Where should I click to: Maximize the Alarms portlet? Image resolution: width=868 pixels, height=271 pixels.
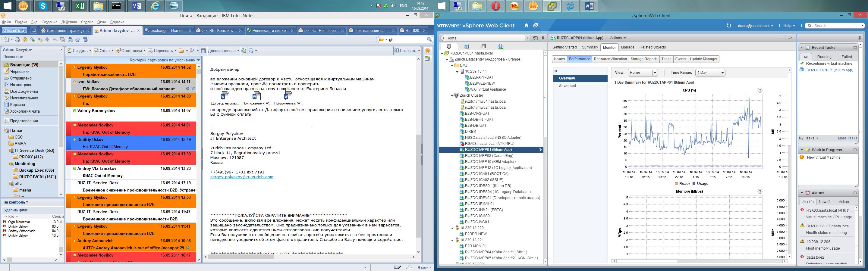coord(855,193)
